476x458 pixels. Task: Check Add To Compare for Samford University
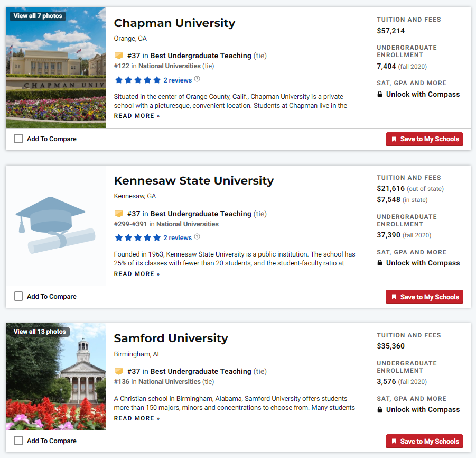click(18, 441)
